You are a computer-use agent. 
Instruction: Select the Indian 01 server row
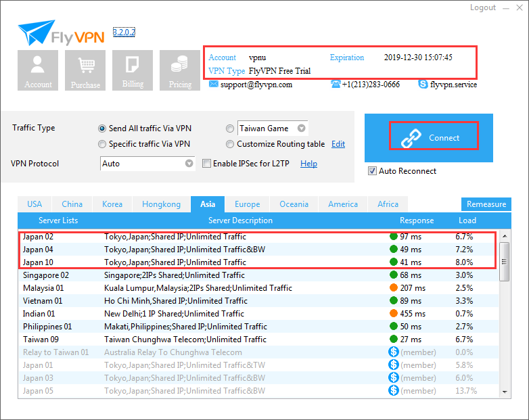(x=258, y=313)
